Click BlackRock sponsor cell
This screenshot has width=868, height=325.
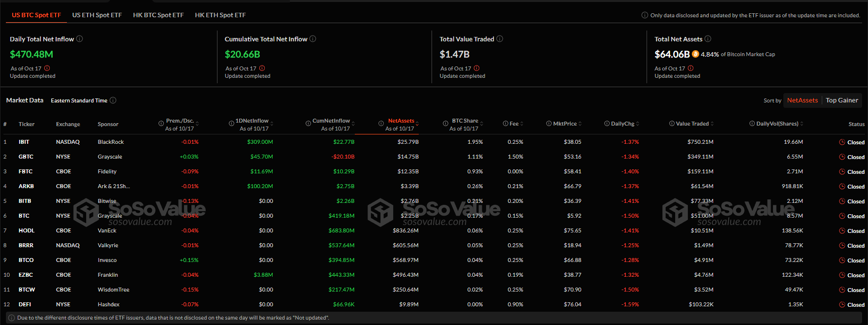pyautogui.click(x=111, y=142)
